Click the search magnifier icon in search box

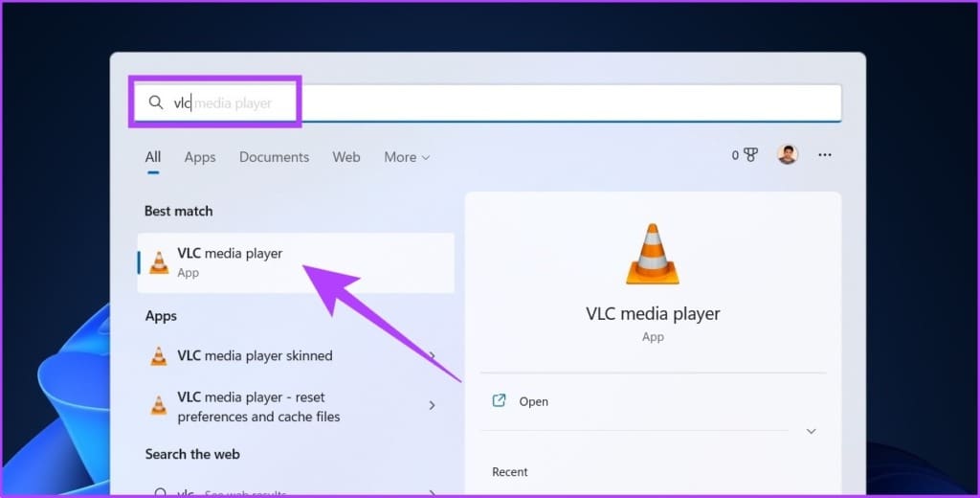(156, 102)
